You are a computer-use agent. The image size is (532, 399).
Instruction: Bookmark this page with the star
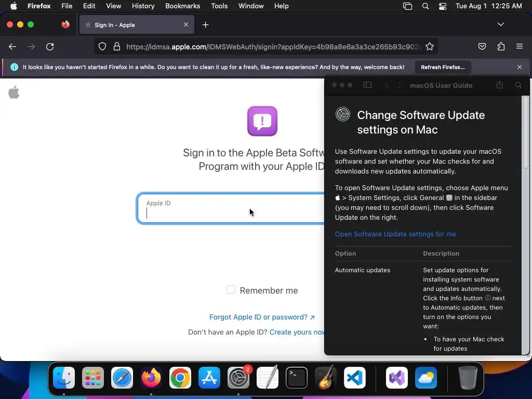click(x=430, y=46)
